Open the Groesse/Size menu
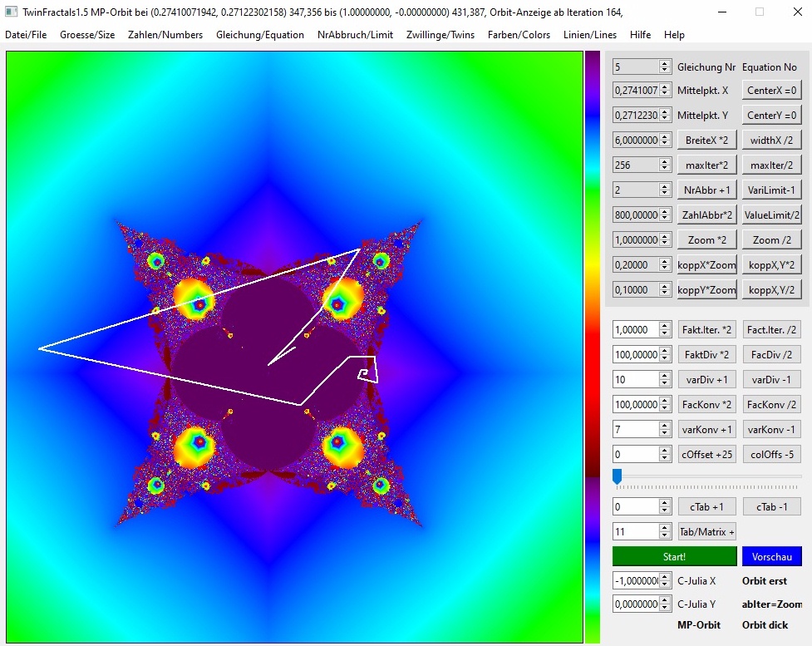This screenshot has height=646, width=812. point(87,35)
